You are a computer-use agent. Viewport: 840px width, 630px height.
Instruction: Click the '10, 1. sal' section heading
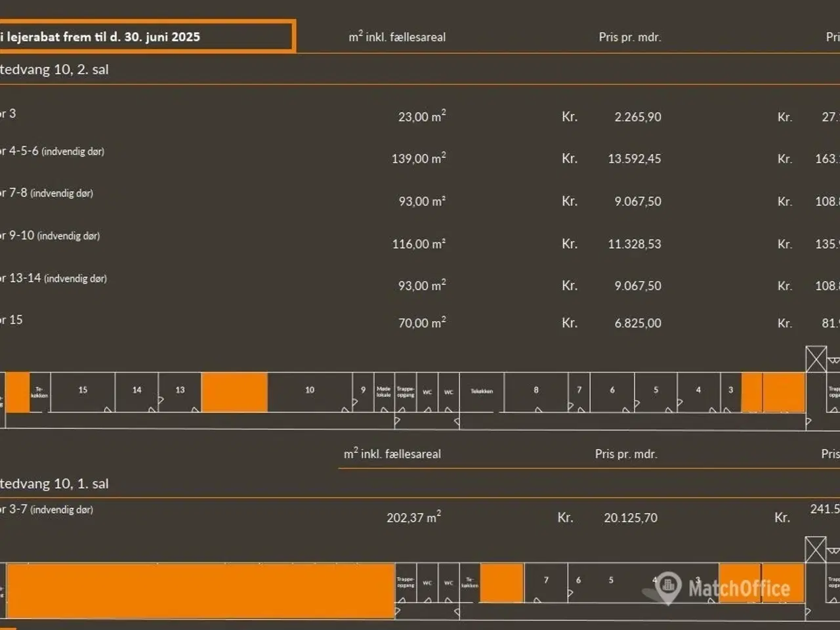54,484
